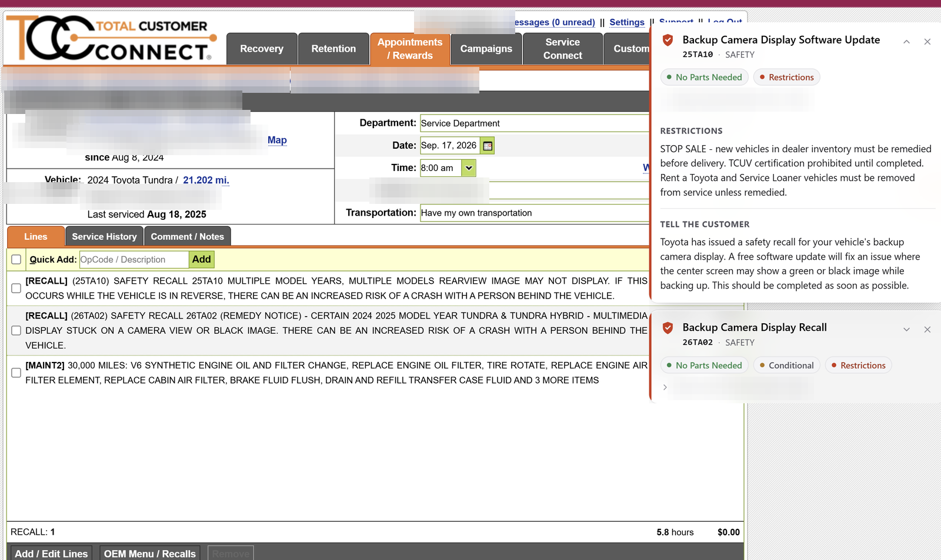This screenshot has height=560, width=941.
Task: Click the '2024 Toyota Tundra' vehicle text
Action: pos(130,180)
